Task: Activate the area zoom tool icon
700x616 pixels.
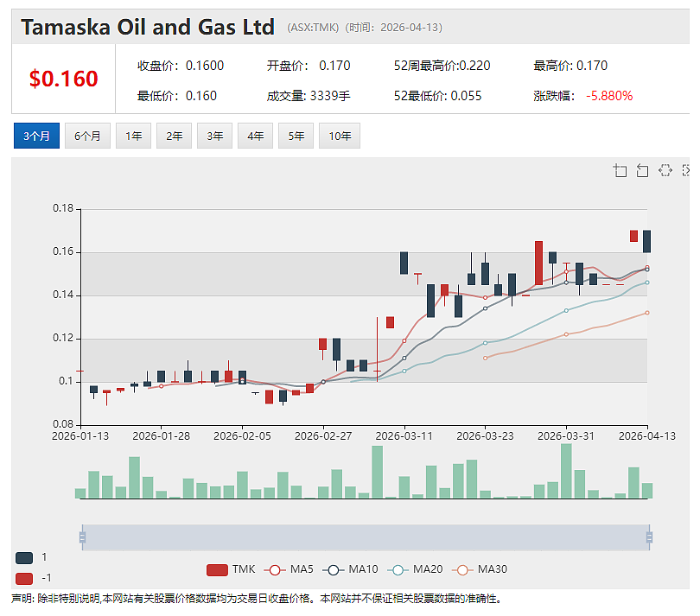Action: (x=620, y=170)
